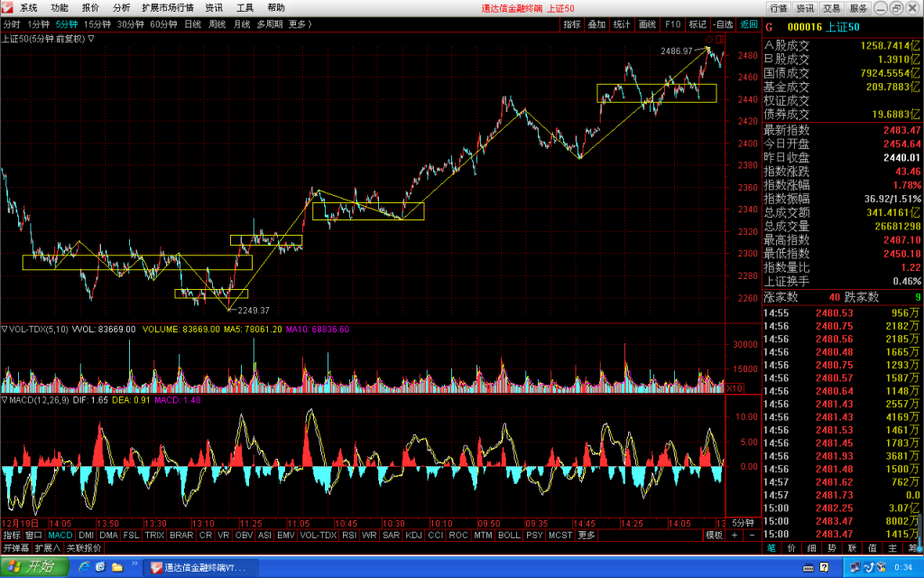Click the help question-mark tray icon
This screenshot has width=924, height=578.
824,567
